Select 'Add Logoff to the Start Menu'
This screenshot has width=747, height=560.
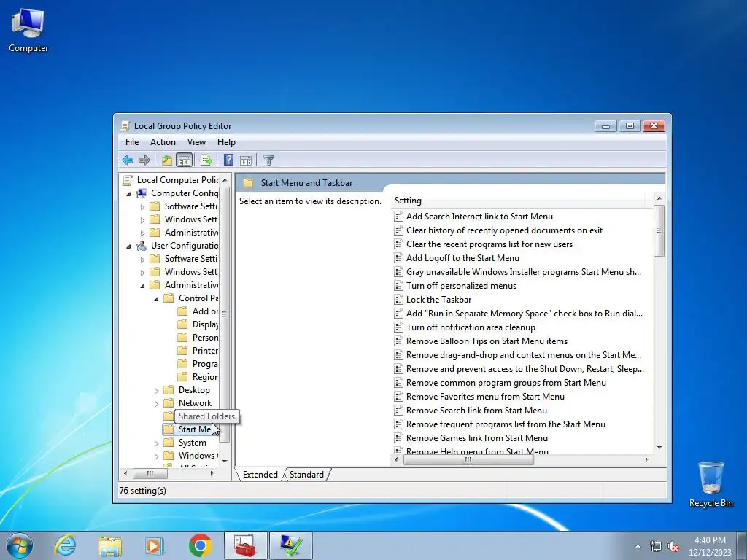pyautogui.click(x=462, y=257)
